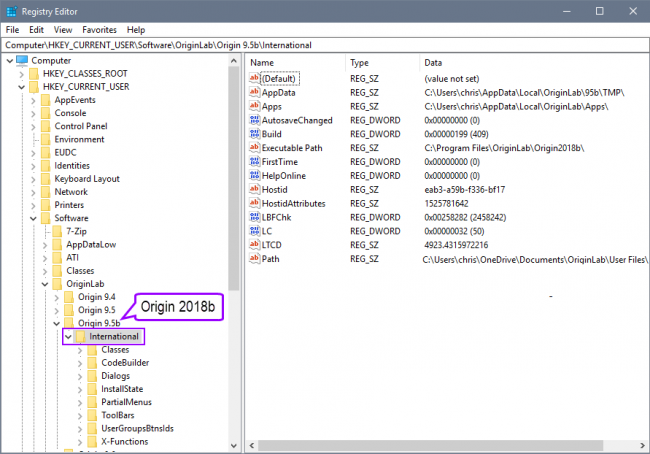The width and height of the screenshot is (650, 454).
Task: Collapse the HKEY_CURRENT_USER tree node
Action: point(21,87)
